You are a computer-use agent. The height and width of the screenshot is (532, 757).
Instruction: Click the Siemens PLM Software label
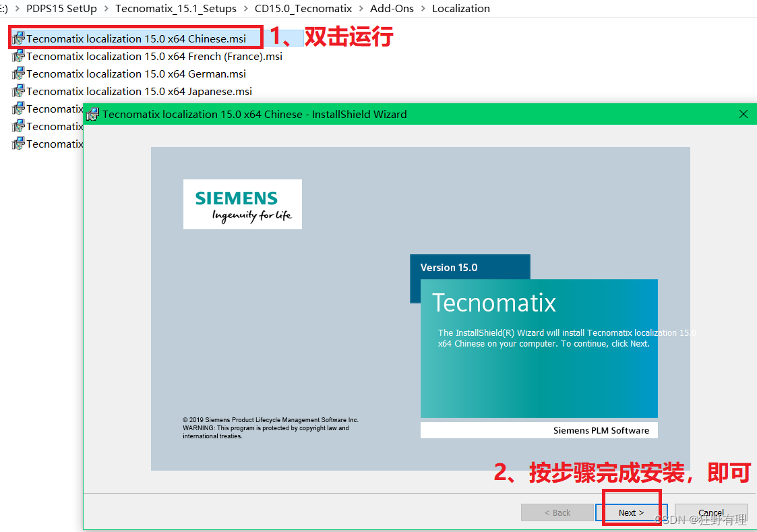601,430
